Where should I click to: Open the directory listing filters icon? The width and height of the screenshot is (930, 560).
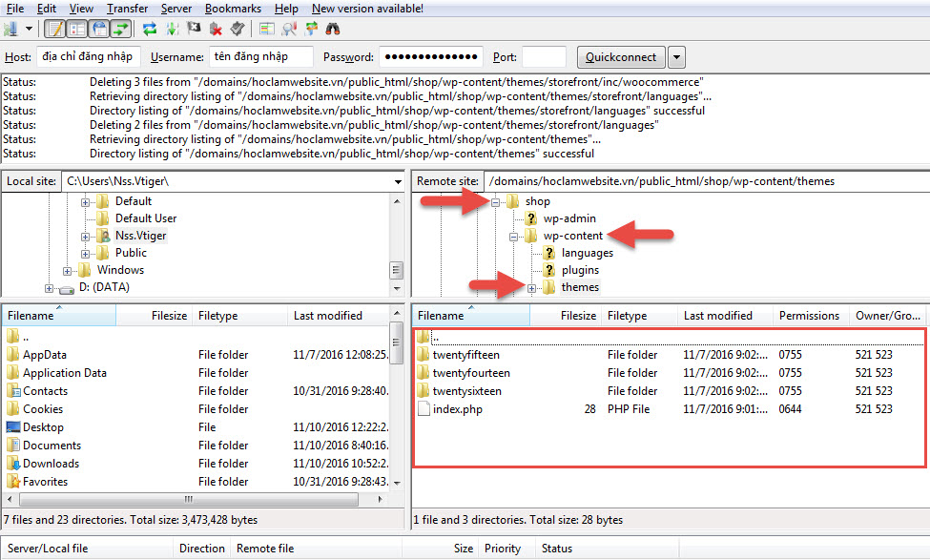tap(268, 30)
